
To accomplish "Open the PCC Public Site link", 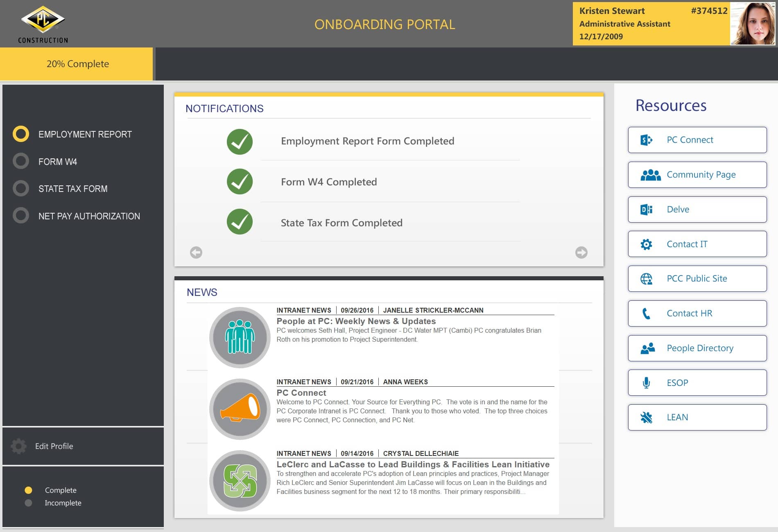I will pos(697,279).
